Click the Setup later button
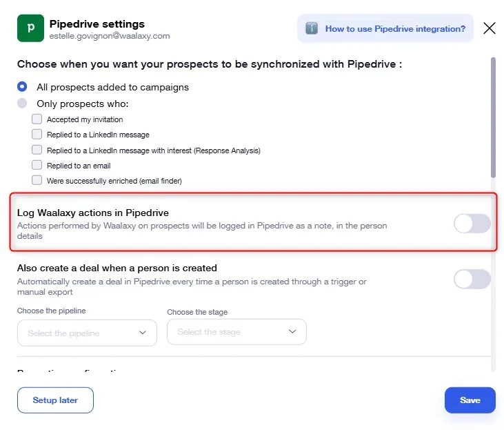Screen dimensions: 504x430 tap(55, 400)
